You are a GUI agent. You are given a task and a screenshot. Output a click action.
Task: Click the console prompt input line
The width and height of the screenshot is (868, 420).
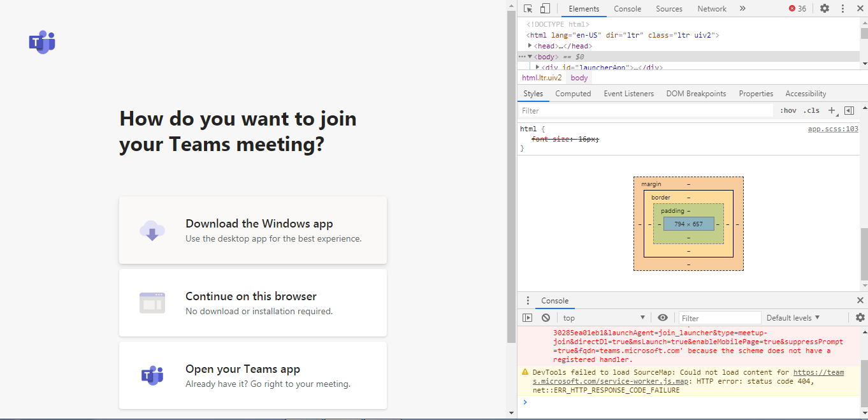[x=688, y=402]
